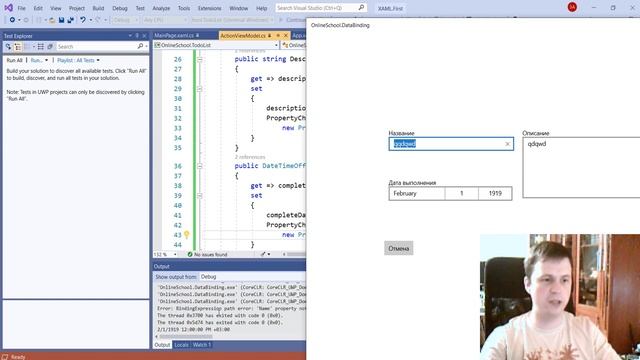
Task: Click the lightbulb quick action on line 43
Action: click(187, 235)
